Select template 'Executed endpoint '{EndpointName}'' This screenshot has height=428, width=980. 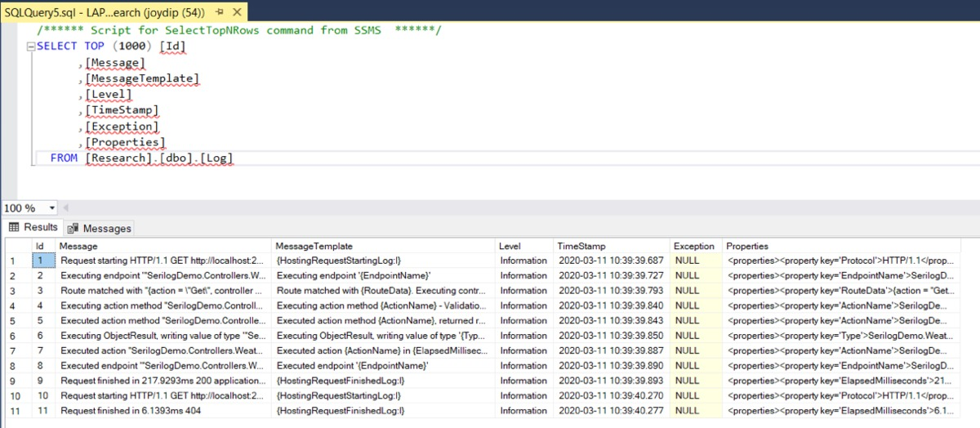click(384, 365)
